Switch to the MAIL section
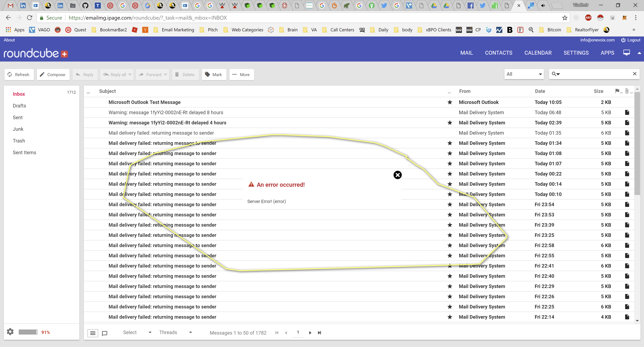644x347 pixels. point(467,53)
